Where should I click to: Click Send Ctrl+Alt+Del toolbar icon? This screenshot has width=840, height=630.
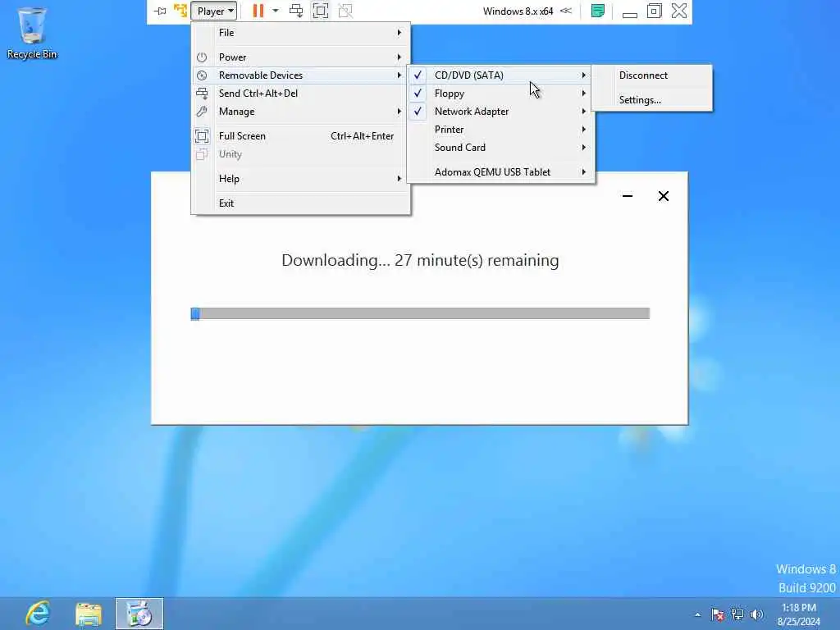pos(296,11)
